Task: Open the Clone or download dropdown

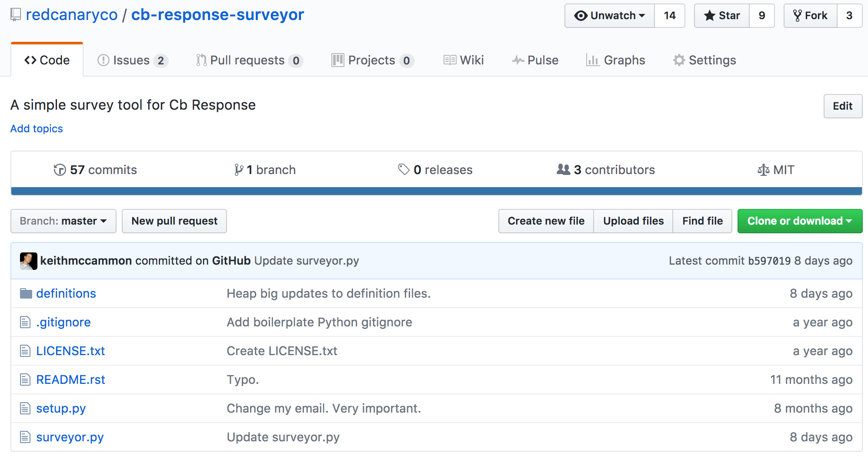Action: click(799, 221)
